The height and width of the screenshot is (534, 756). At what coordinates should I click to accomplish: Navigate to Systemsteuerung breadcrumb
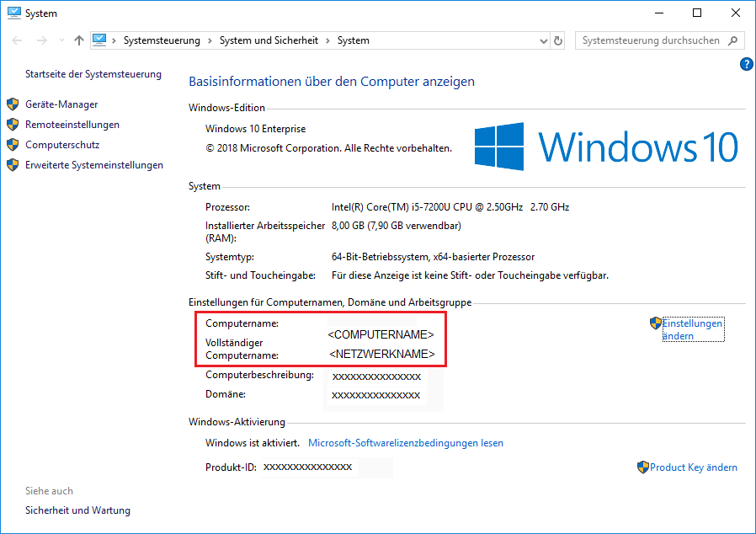[162, 40]
